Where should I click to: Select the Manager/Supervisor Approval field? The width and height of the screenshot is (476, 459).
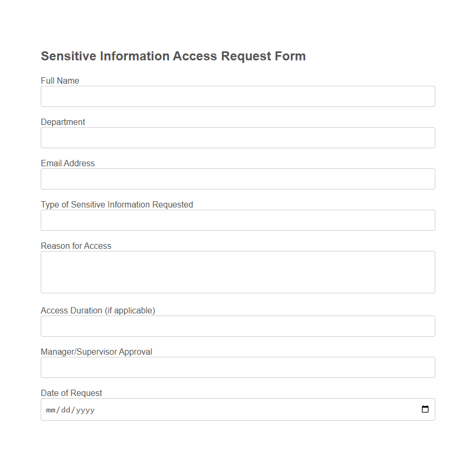click(x=237, y=367)
